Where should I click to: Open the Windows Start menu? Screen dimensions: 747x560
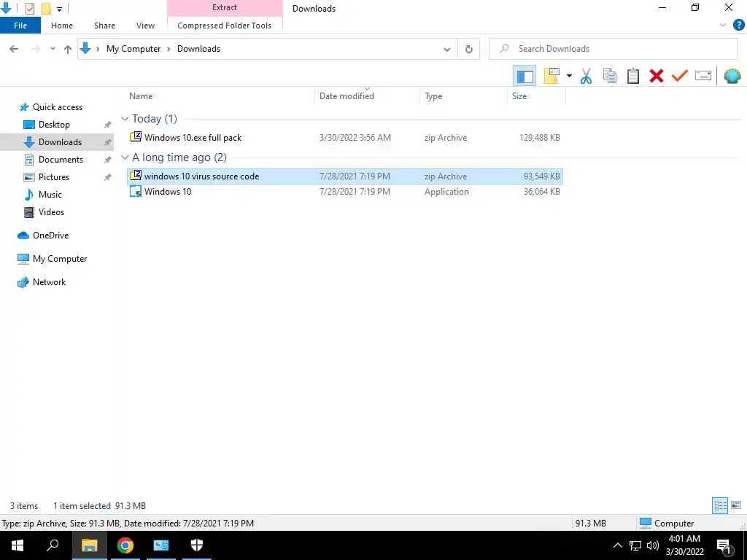click(x=18, y=545)
